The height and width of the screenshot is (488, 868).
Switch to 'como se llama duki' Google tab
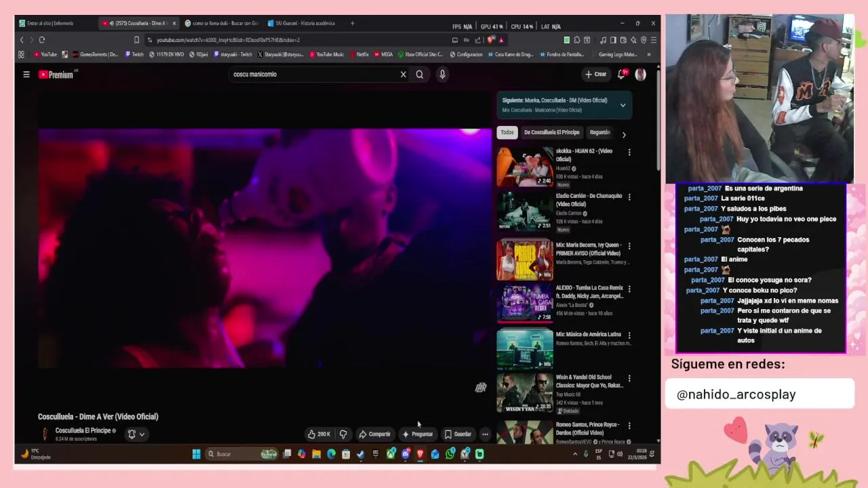pos(221,23)
